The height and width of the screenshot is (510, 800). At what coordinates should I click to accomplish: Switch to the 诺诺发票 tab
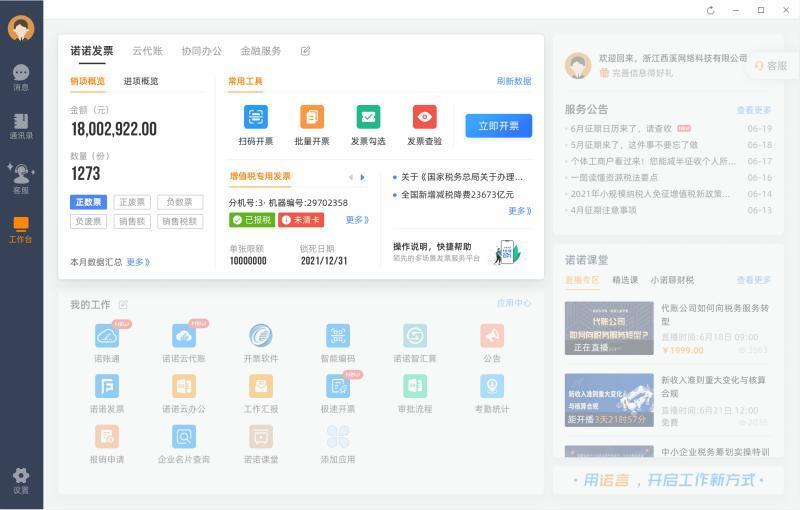pyautogui.click(x=92, y=51)
